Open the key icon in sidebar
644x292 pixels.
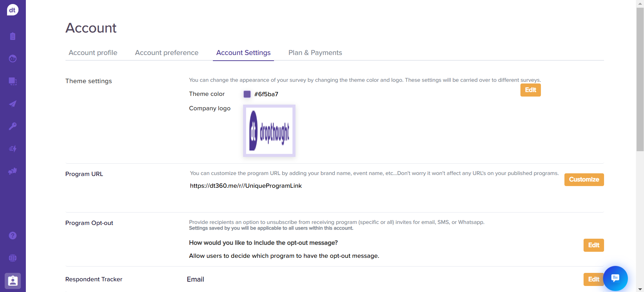click(x=13, y=126)
